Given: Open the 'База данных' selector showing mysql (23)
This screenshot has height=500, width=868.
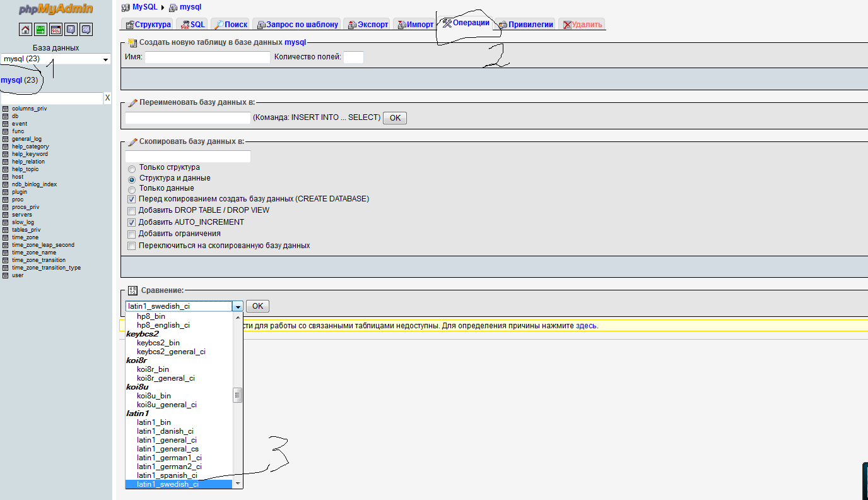Looking at the screenshot, I should click(x=56, y=59).
